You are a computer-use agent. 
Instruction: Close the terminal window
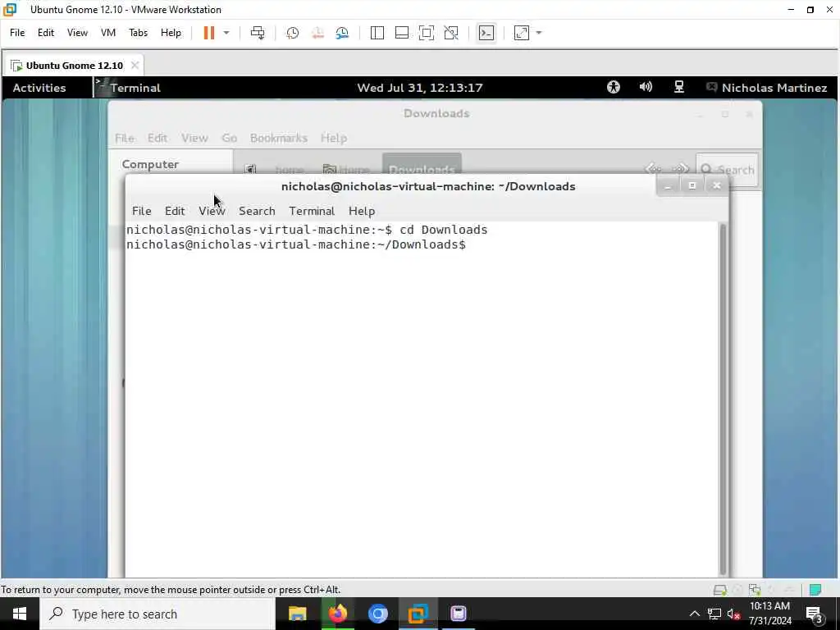pos(717,186)
